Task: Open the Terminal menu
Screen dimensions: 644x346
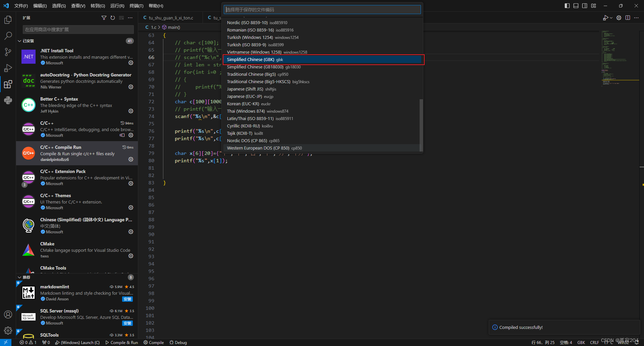Action: click(136, 6)
